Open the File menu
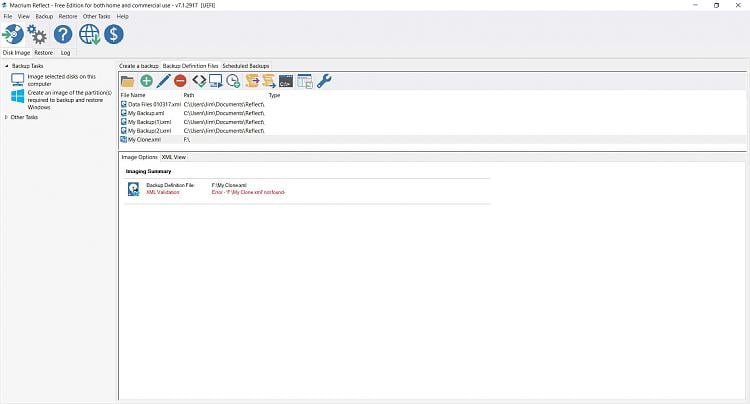750x404 pixels. pyautogui.click(x=8, y=16)
